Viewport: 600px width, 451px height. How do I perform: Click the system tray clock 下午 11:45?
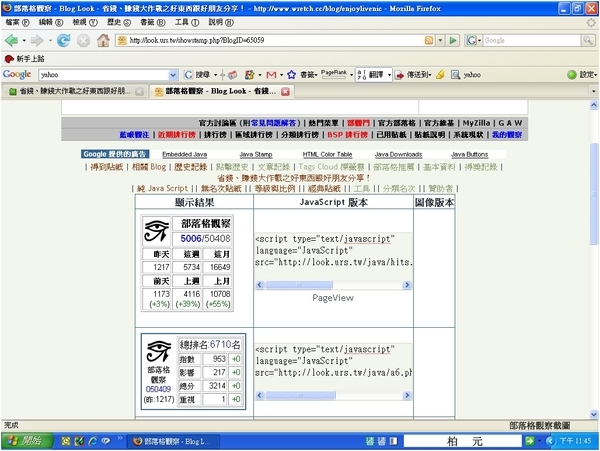coord(575,441)
